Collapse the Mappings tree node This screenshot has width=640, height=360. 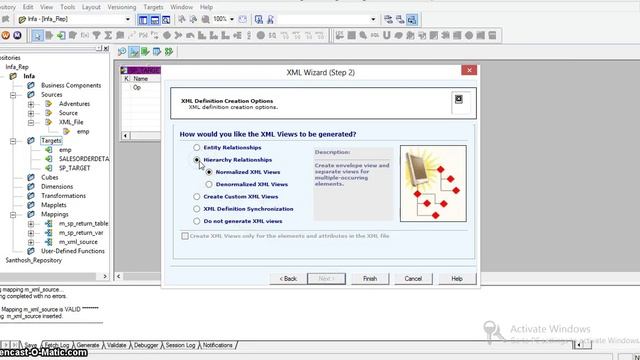pos(13,214)
